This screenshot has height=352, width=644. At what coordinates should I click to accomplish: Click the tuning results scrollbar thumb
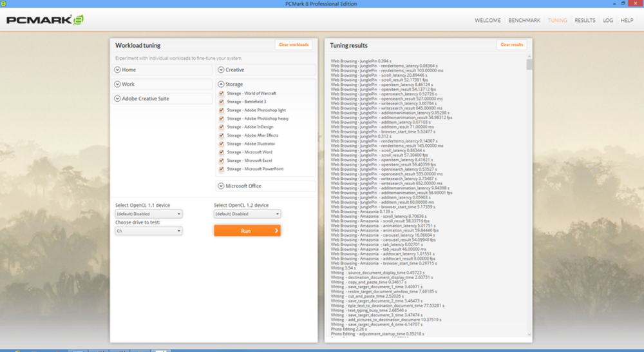(x=529, y=64)
